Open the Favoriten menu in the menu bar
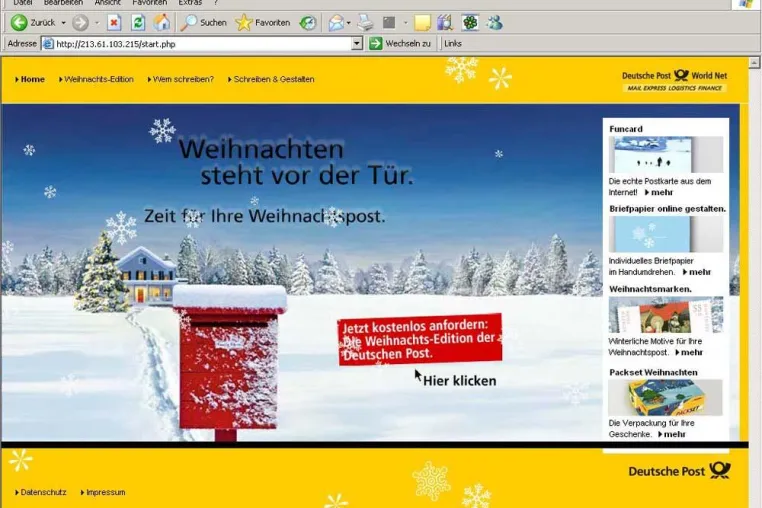Viewport: 762px width, 508px height. (150, 3)
